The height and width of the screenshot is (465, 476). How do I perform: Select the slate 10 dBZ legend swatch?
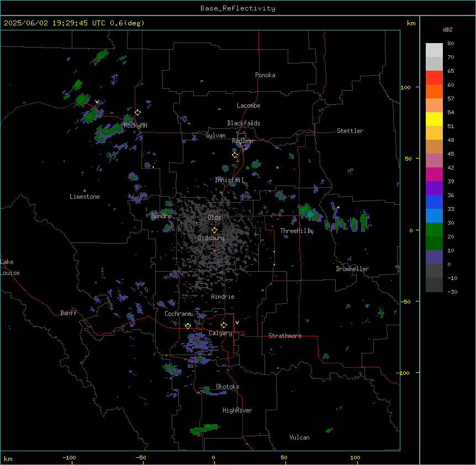click(434, 257)
